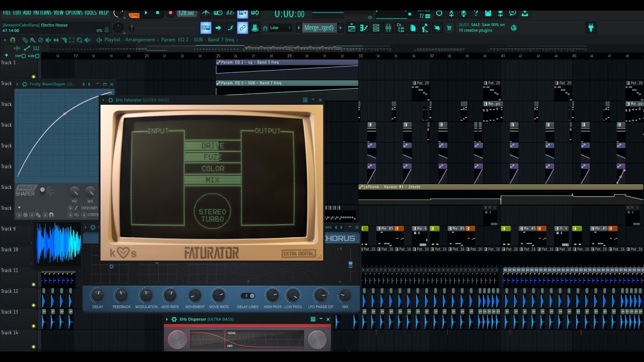Click the LOW PASS knob in Chorus

tap(293, 296)
